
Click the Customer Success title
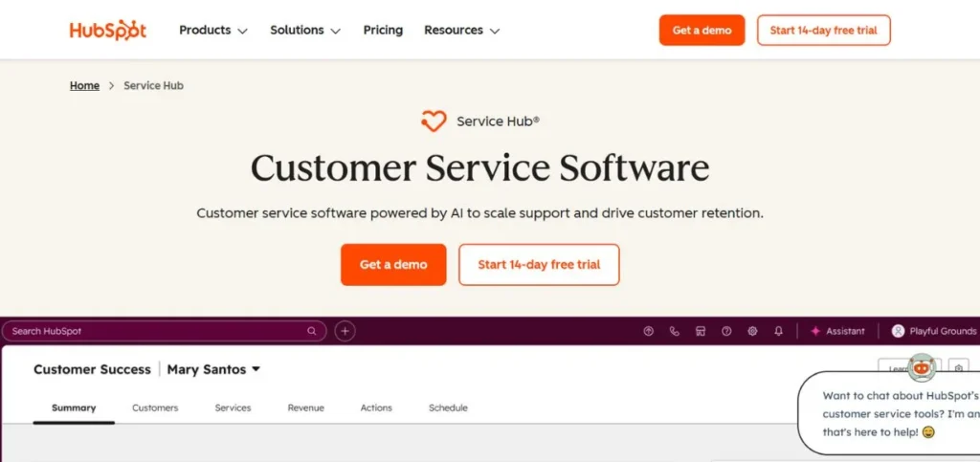click(x=92, y=369)
